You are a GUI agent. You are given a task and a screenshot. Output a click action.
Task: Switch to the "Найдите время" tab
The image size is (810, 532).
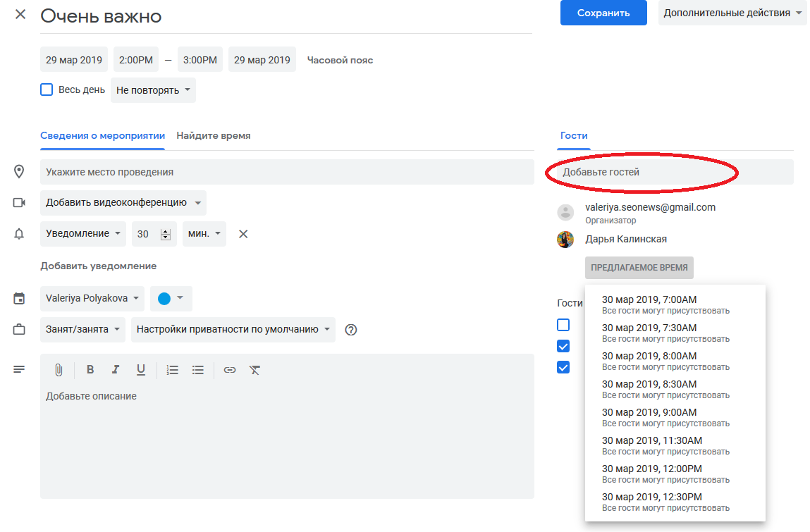click(213, 135)
